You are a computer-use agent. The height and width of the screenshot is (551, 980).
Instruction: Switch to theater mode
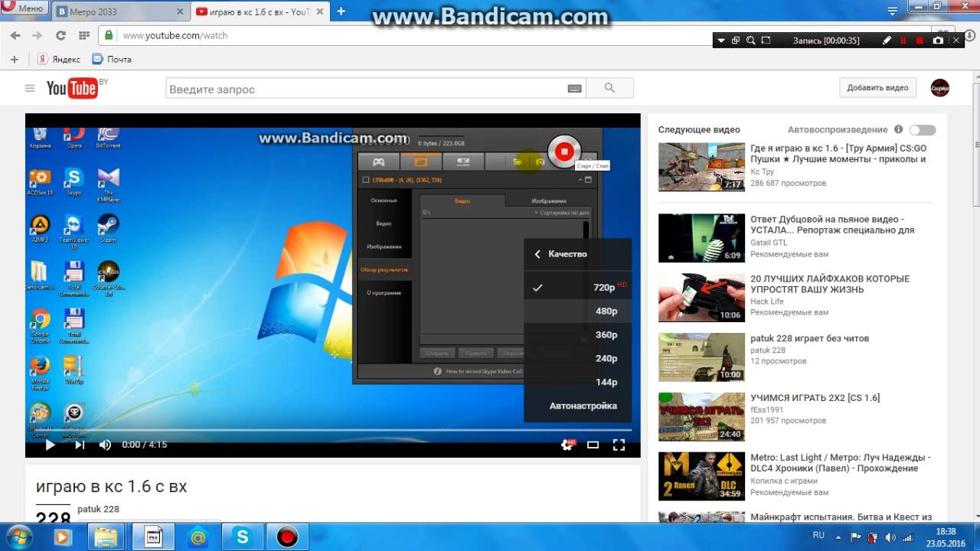click(593, 445)
